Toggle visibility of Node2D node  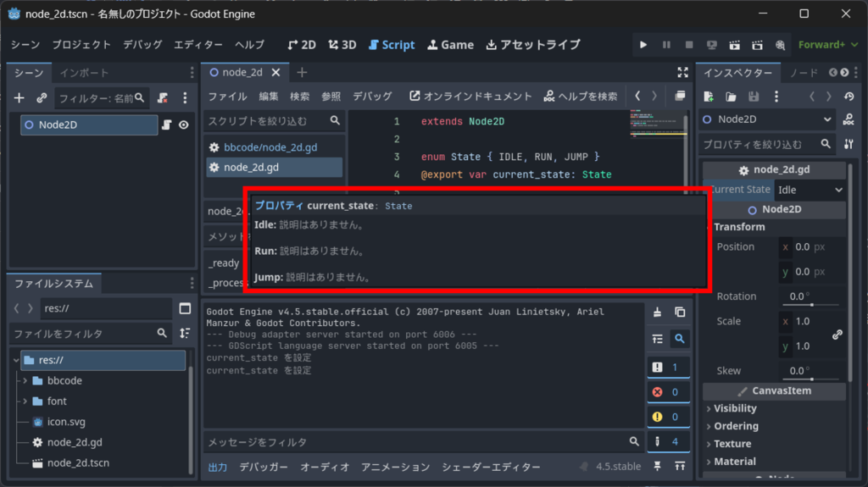[183, 125]
